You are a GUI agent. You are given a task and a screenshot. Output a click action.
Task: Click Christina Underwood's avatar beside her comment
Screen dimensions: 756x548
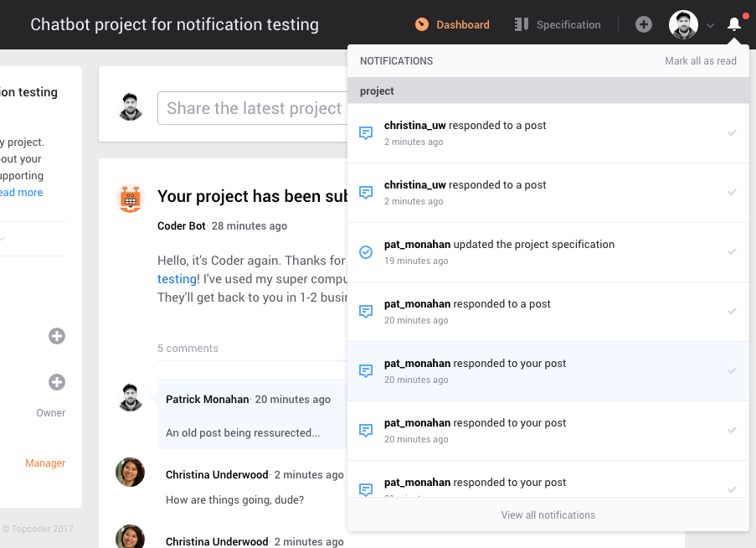130,473
